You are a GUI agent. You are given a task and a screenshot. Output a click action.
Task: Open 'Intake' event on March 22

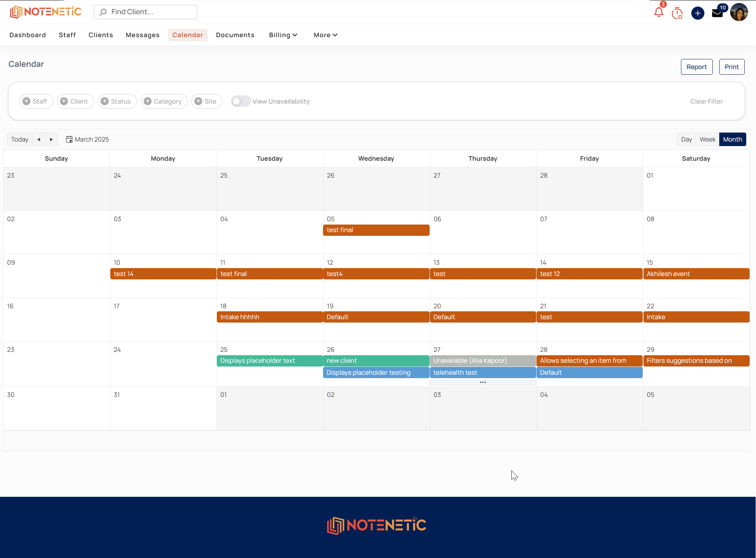point(696,317)
